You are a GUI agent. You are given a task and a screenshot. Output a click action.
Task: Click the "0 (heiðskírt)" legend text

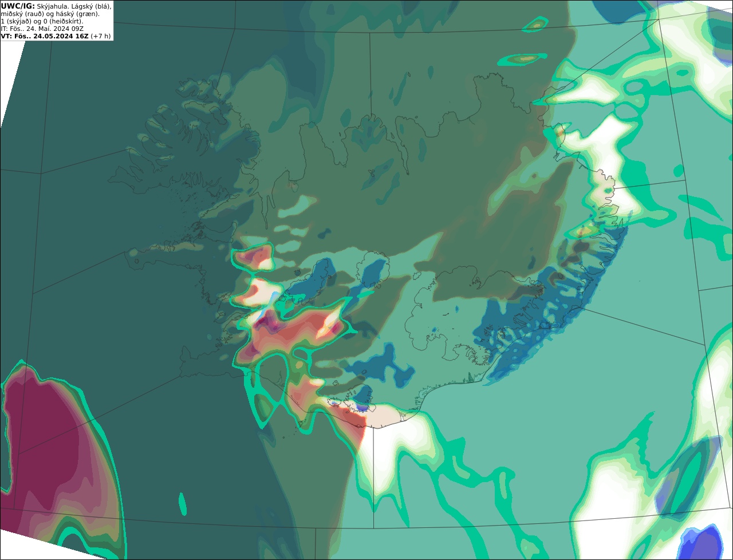point(63,22)
